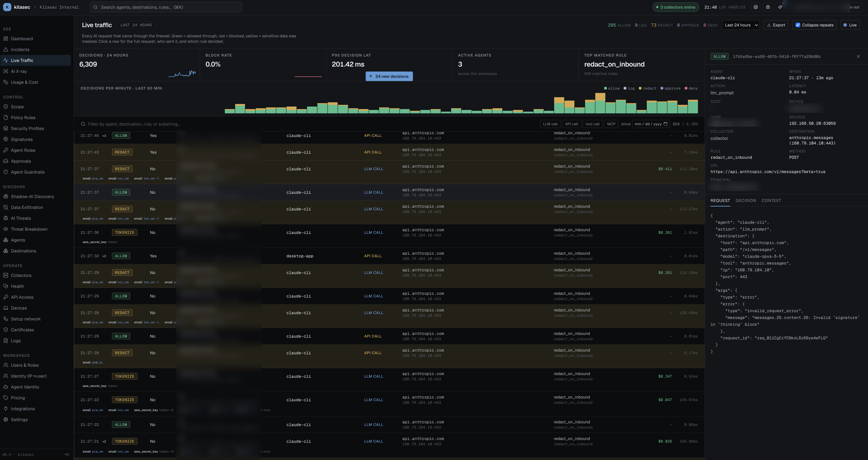Toggle the MCP filter chip
The width and height of the screenshot is (868, 460).
coord(611,124)
